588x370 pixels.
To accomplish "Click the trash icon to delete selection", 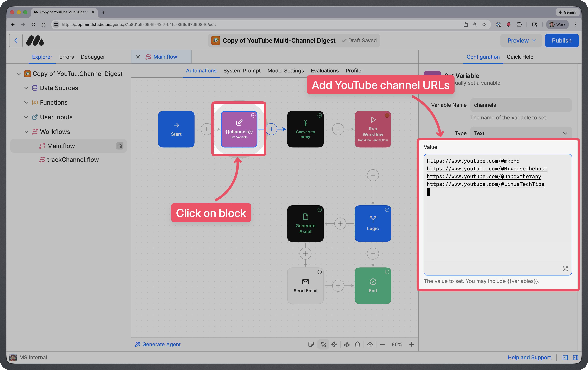I will point(358,344).
